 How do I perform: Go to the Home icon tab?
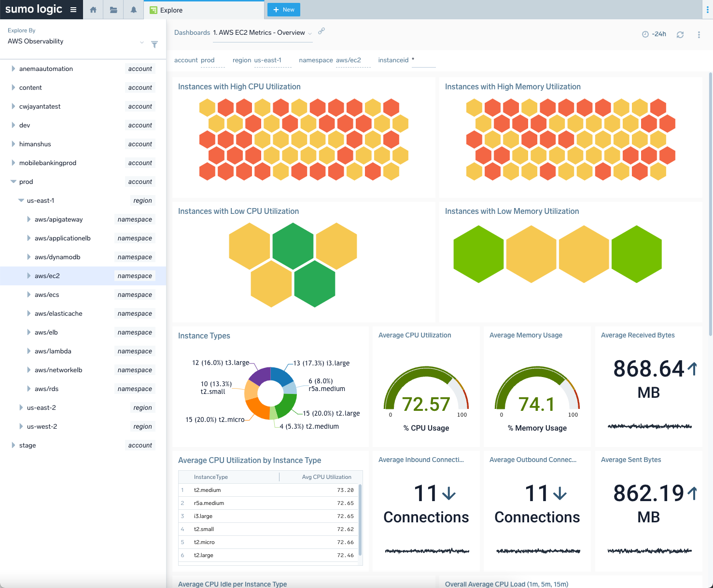tap(93, 10)
